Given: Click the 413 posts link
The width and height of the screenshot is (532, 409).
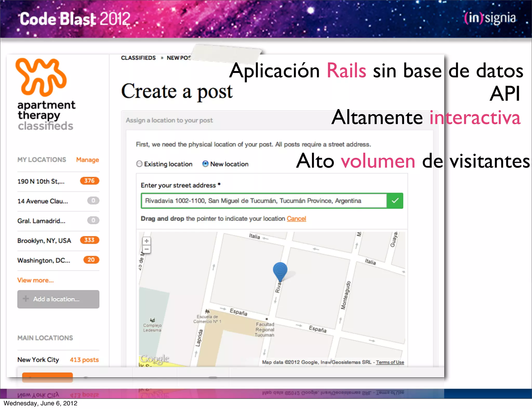Looking at the screenshot, I should [84, 360].
